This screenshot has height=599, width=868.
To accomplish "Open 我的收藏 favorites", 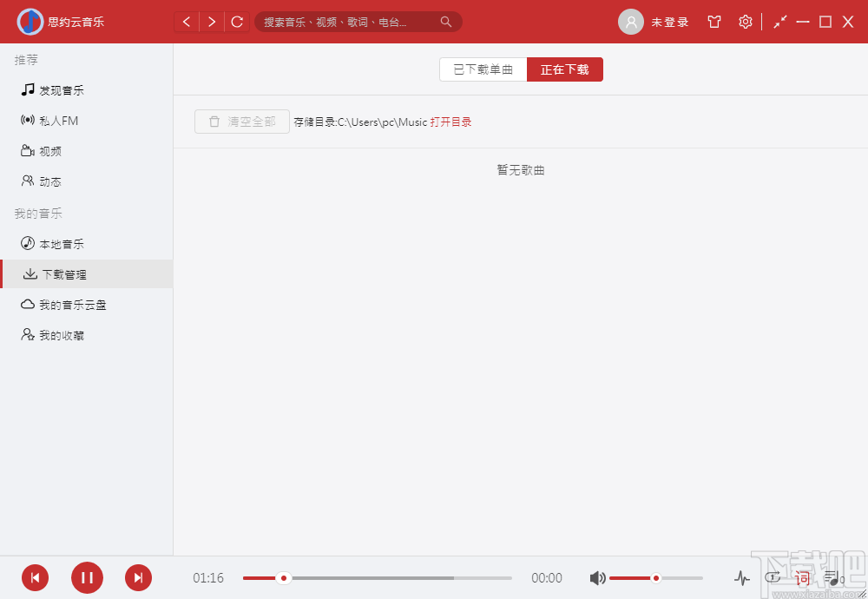I will pyautogui.click(x=54, y=334).
